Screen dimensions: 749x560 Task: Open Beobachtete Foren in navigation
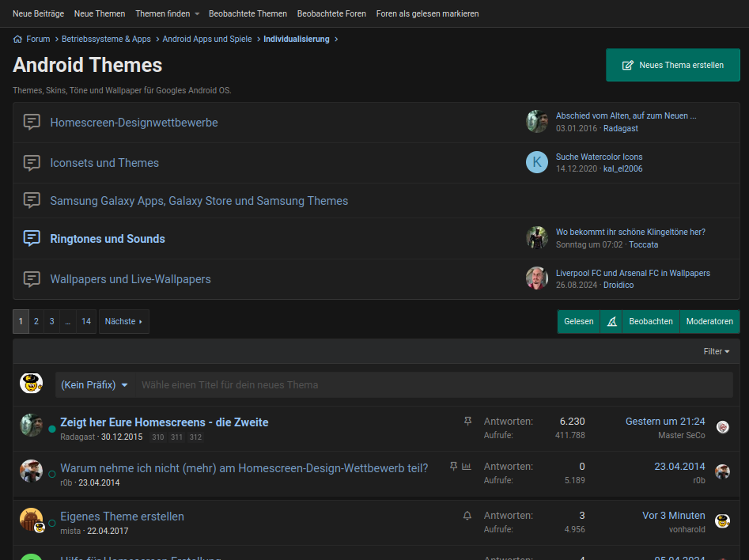331,14
